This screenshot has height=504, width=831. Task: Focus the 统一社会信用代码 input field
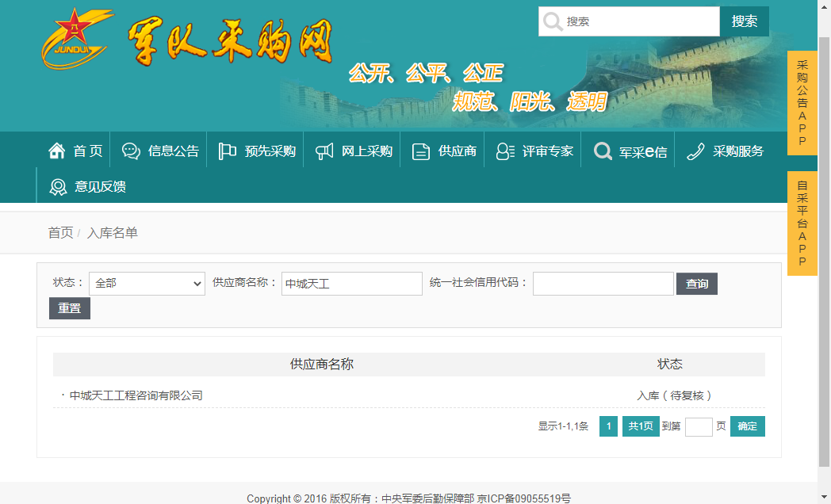click(603, 284)
